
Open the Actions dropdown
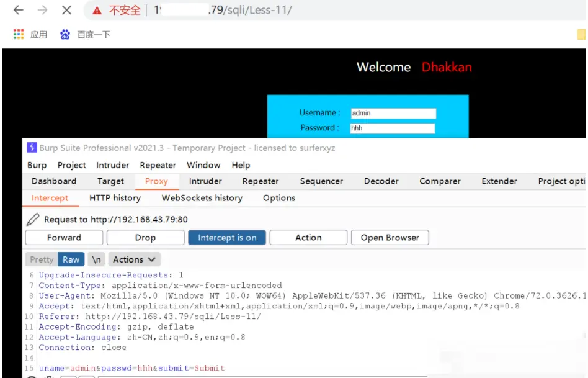133,259
